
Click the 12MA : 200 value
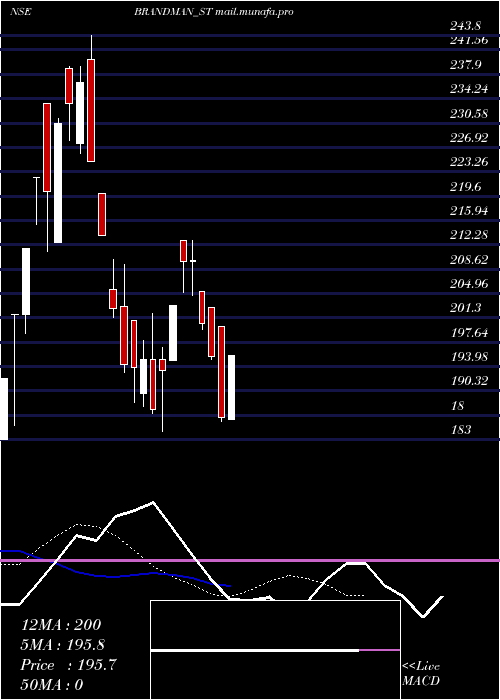coord(61,625)
